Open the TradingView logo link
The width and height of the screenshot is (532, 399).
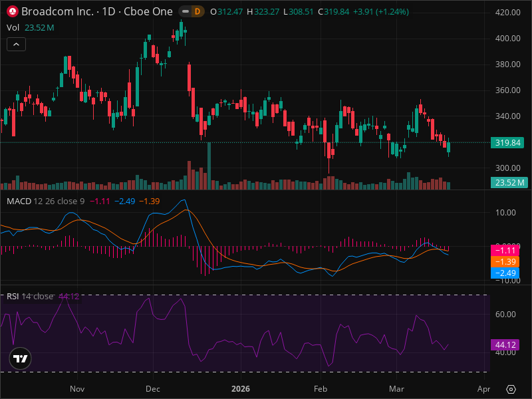tap(21, 358)
